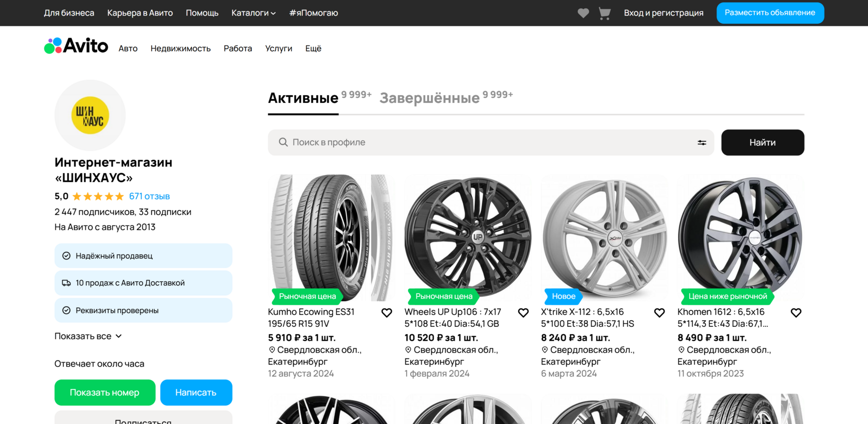Click the 8 490 ₽ за 1 шт. price
This screenshot has width=868, height=424.
tap(712, 338)
